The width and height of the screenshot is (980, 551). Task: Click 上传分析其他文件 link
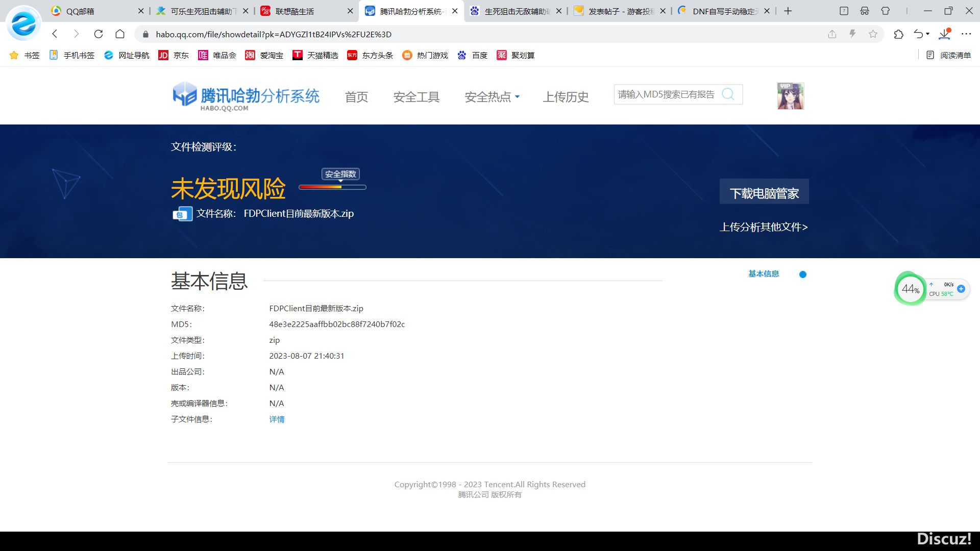764,227
